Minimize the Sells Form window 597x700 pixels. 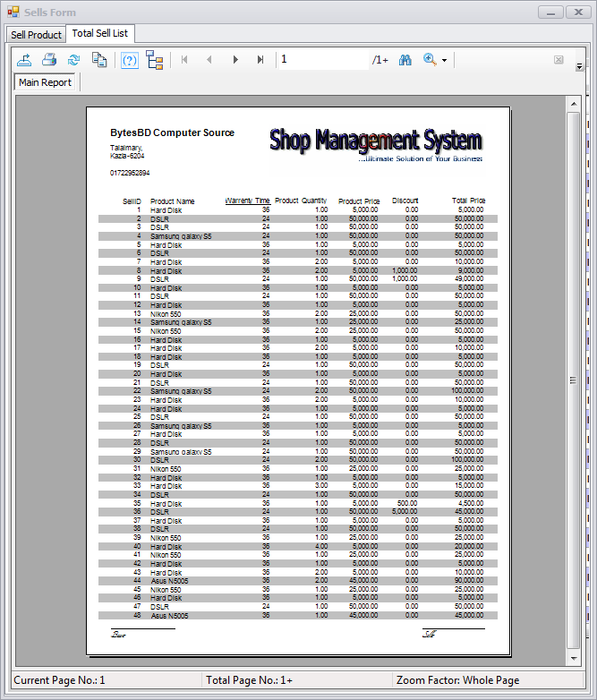coord(550,13)
